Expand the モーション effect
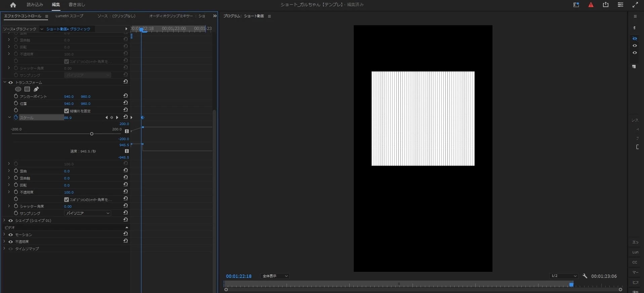The image size is (644, 293). (4, 235)
